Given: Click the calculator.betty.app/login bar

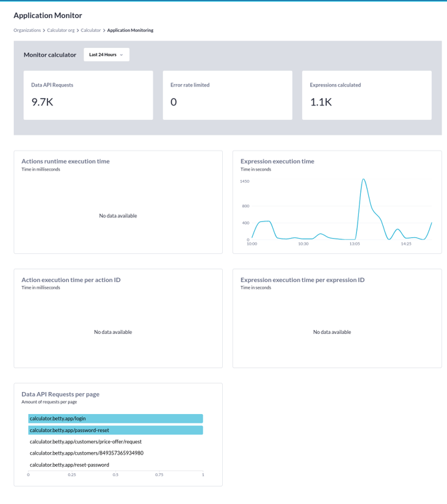Looking at the screenshot, I should pos(115,419).
